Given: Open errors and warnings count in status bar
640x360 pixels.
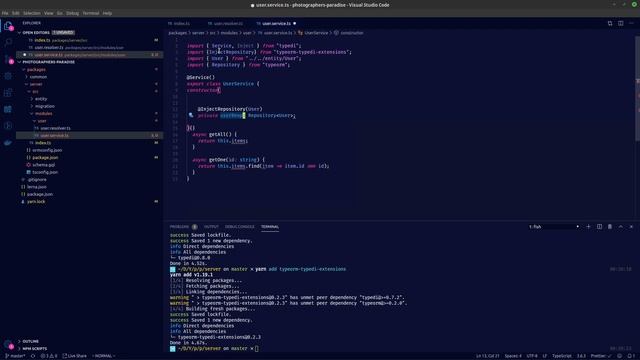Looking at the screenshot, I should (x=49, y=356).
